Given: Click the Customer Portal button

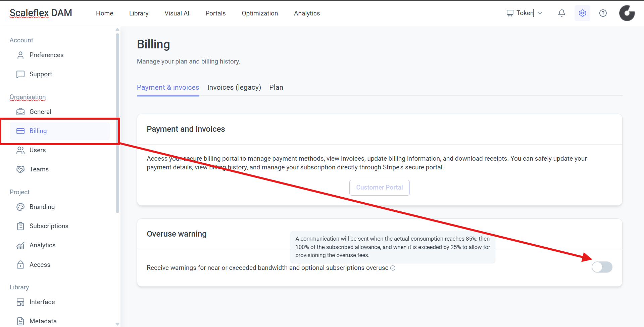Looking at the screenshot, I should 379,188.
